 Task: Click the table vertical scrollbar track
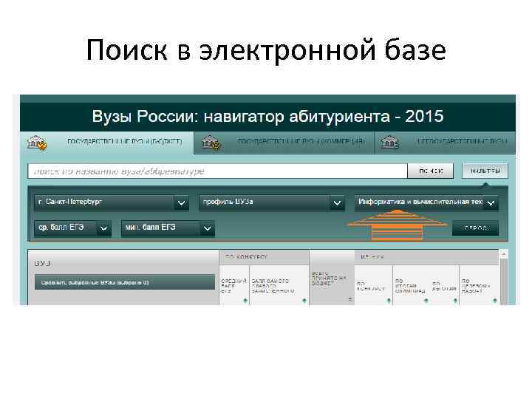pyautogui.click(x=504, y=282)
